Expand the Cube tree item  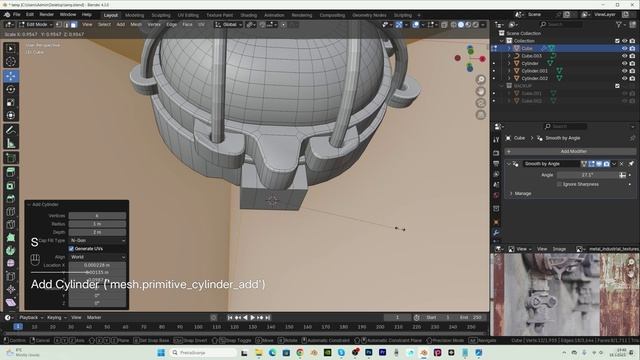click(509, 48)
